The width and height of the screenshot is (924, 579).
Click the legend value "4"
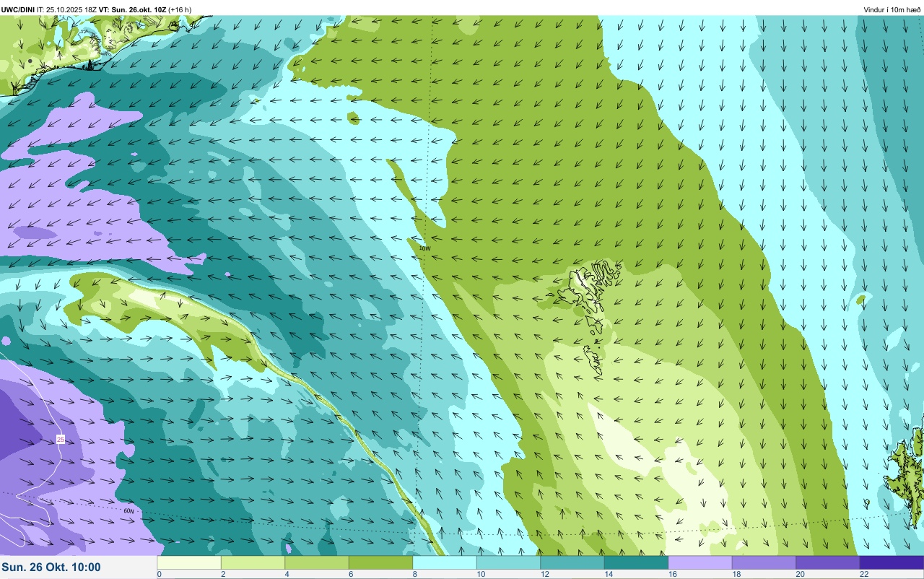tap(287, 575)
